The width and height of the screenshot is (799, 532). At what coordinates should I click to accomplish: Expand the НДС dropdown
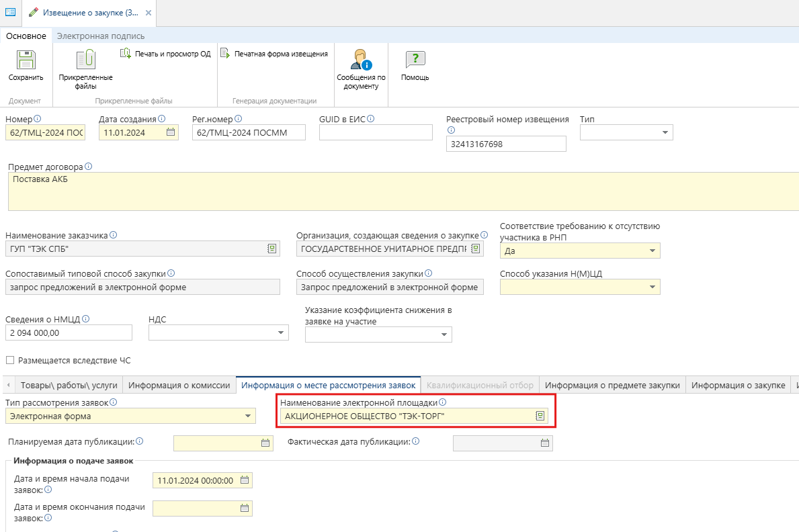click(281, 332)
